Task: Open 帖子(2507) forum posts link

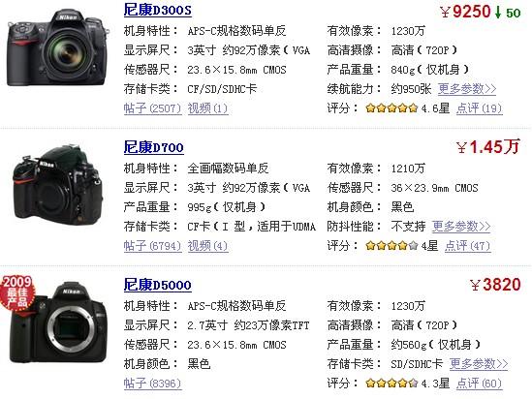Action: tap(153, 108)
